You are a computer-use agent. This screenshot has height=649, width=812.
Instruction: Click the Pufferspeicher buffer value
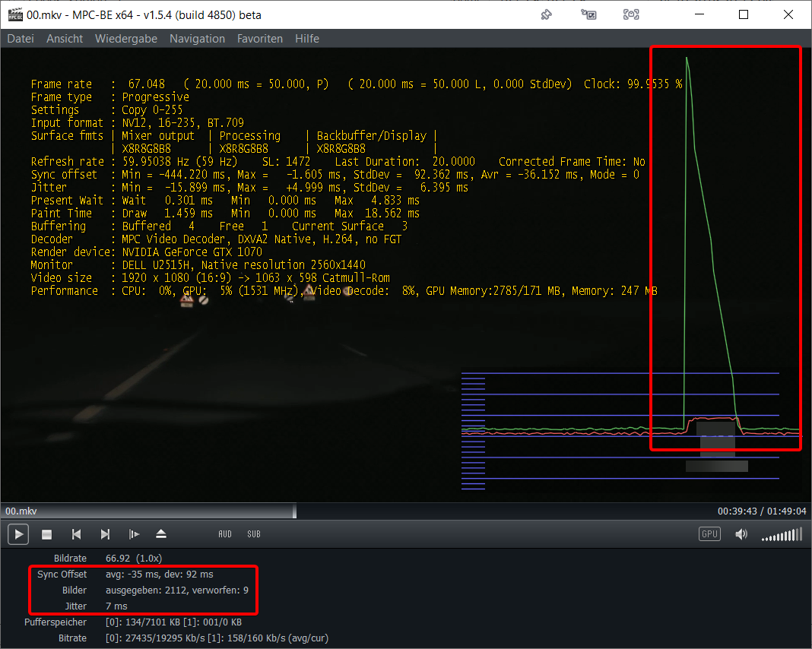pos(173,622)
